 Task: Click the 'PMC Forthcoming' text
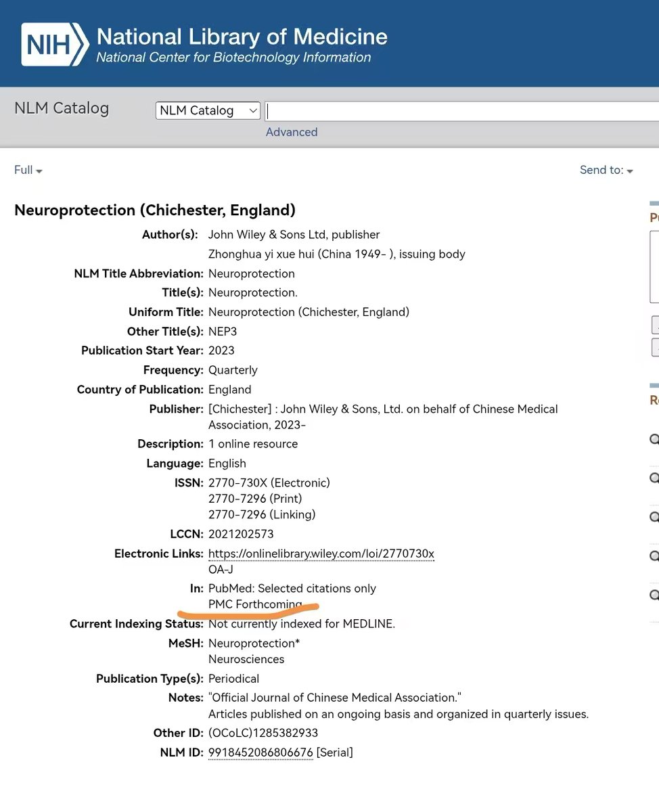[x=255, y=604]
